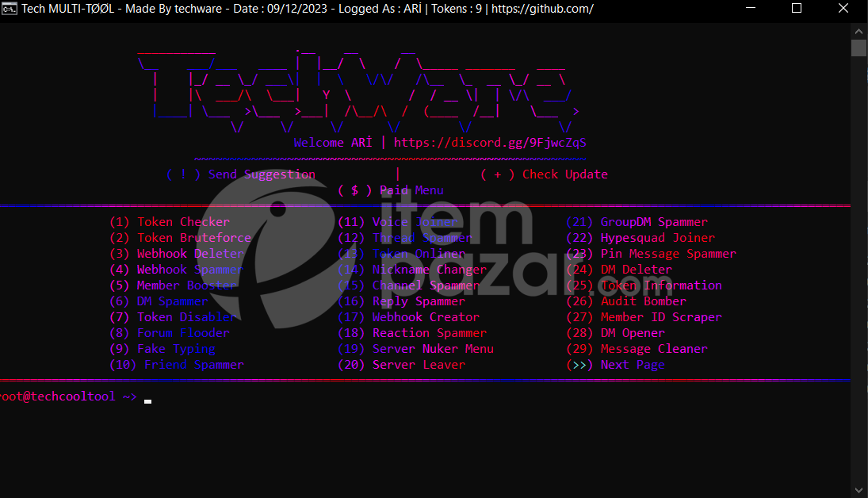Click option 15 Channel Spammer
Image resolution: width=868 pixels, height=498 pixels.
click(408, 285)
